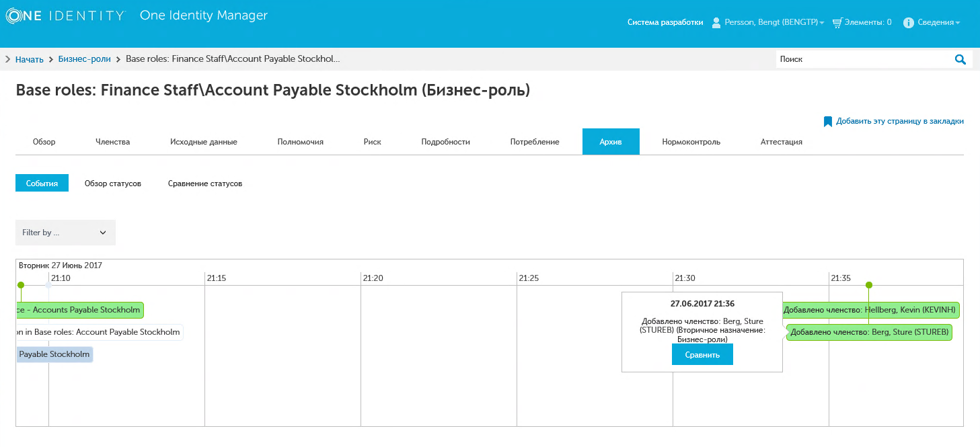Click the green timeline dot near 21:35

click(868, 285)
